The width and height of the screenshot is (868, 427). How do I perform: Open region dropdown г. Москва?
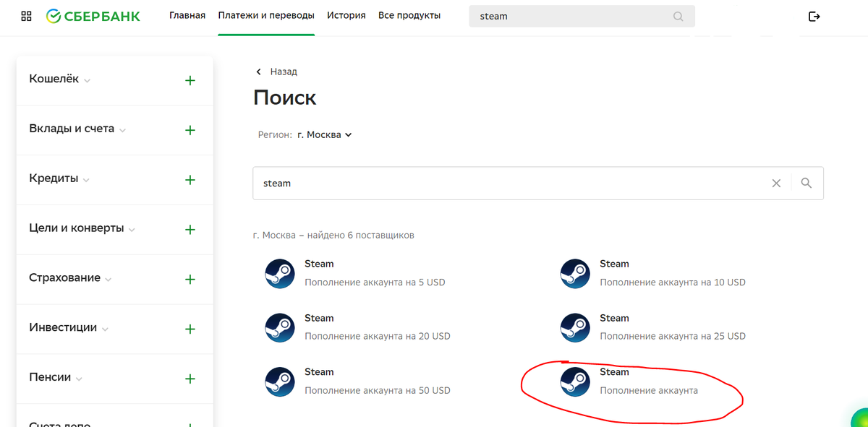pos(325,134)
